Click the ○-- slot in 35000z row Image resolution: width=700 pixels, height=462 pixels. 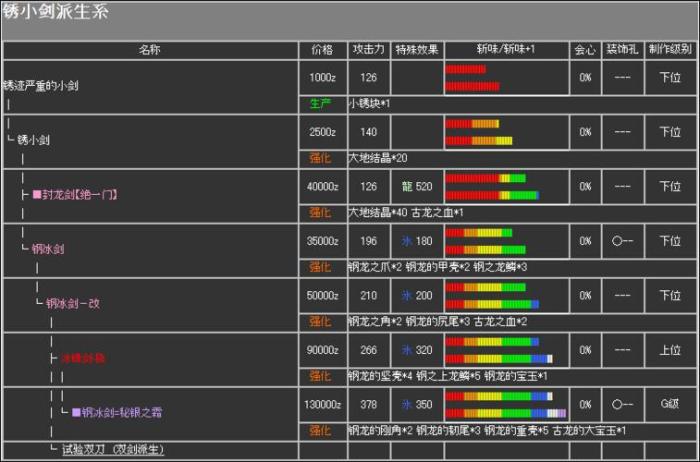622,241
